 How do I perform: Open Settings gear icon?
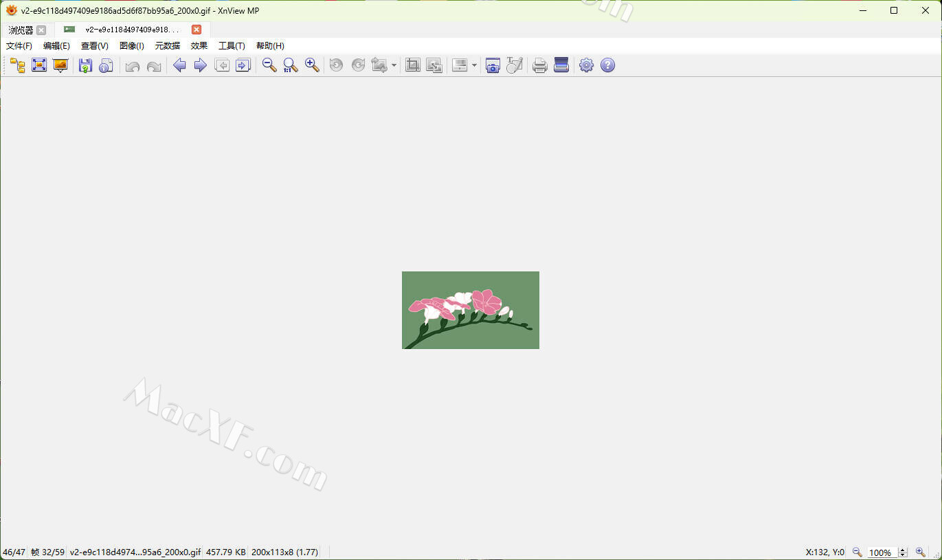(586, 65)
